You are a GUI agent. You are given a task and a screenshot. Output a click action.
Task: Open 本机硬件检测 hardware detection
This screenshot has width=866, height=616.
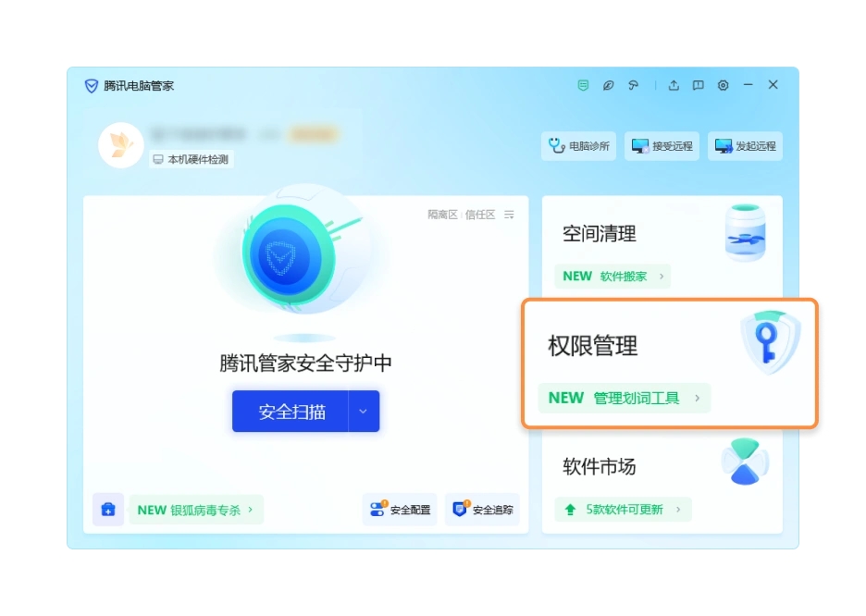[x=192, y=159]
